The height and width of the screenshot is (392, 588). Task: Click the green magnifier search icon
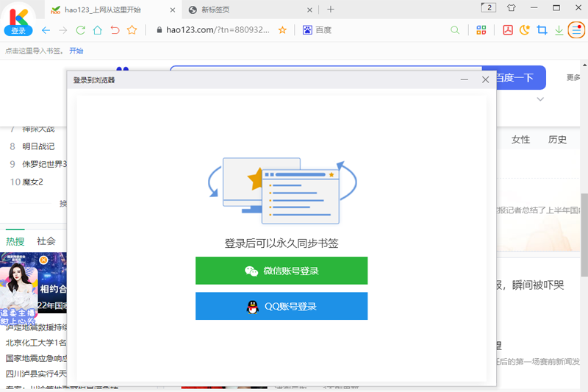point(454,30)
